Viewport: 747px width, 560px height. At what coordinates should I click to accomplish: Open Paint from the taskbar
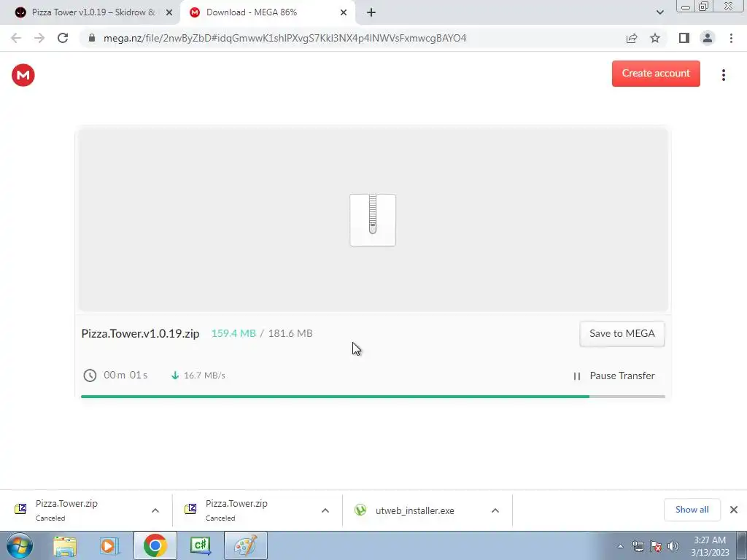(246, 545)
